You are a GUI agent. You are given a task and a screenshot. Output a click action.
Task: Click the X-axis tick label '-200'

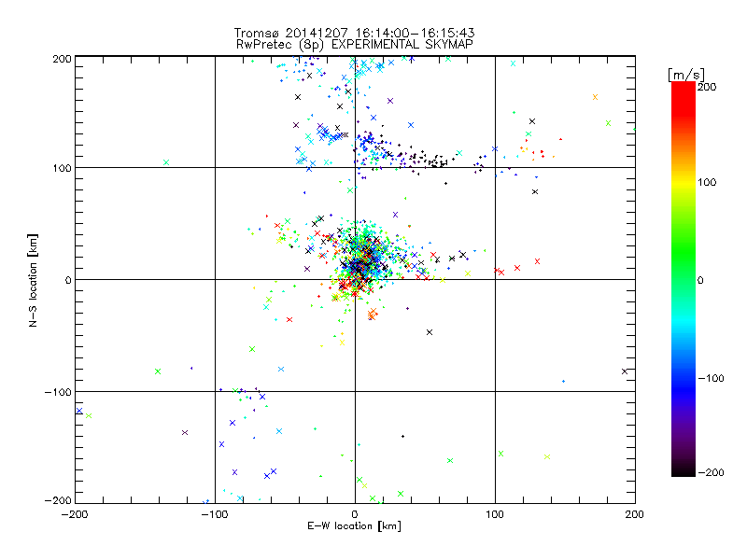click(x=75, y=515)
